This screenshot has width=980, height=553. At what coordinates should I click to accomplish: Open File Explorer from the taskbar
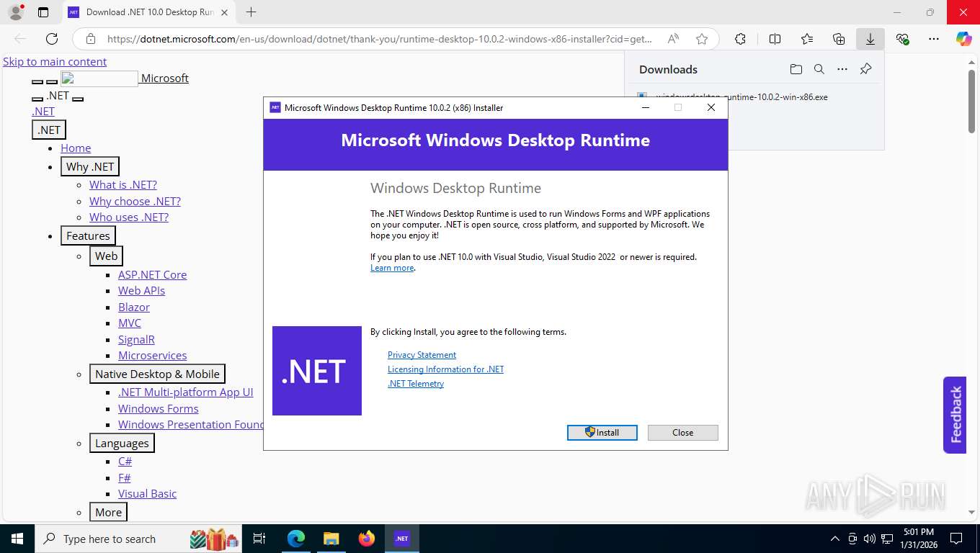point(331,539)
